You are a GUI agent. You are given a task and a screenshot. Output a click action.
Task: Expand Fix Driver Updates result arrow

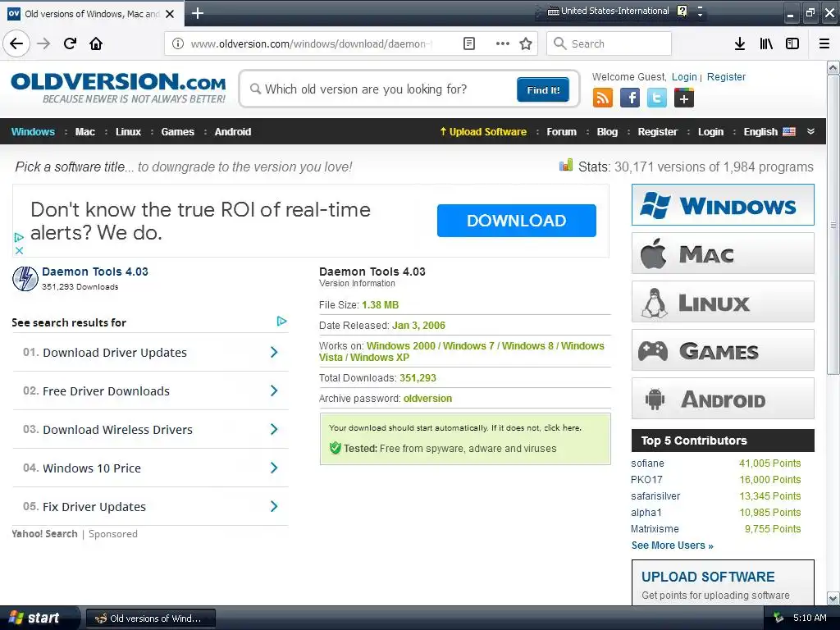click(274, 506)
